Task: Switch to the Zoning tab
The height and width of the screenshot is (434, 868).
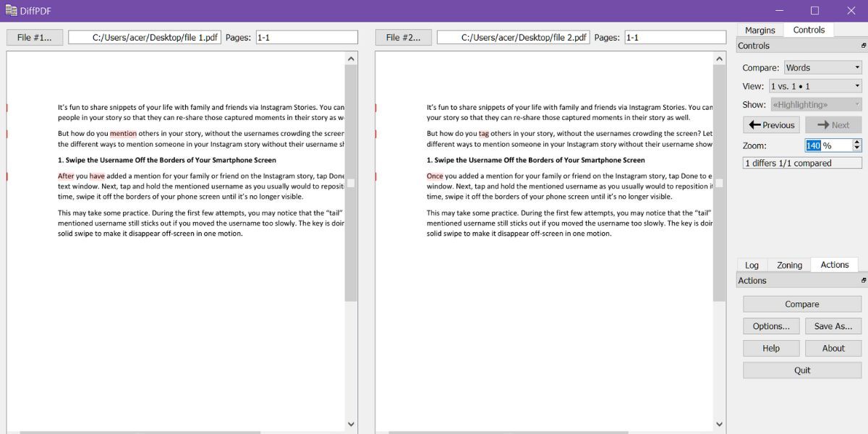Action: click(x=789, y=265)
